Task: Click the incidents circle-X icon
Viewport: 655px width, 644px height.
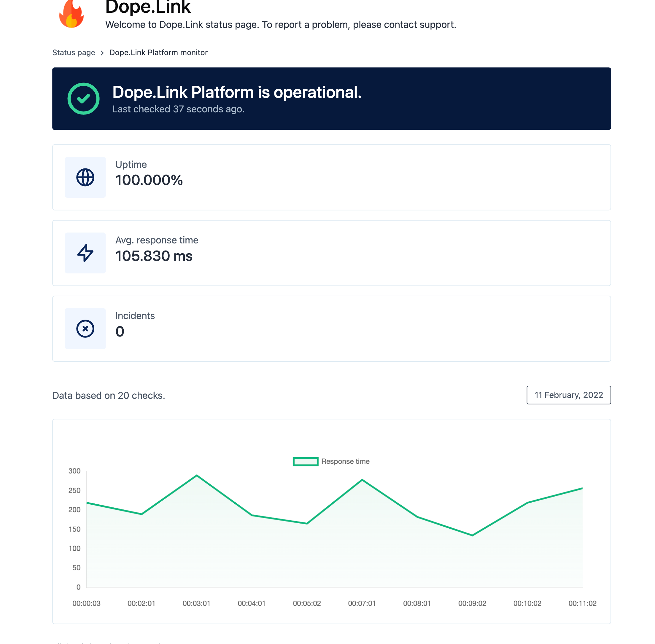Action: tap(85, 329)
